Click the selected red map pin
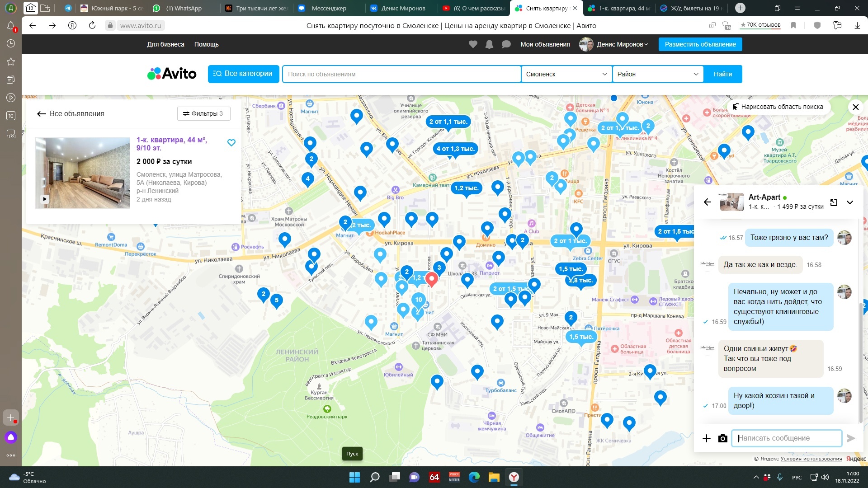The height and width of the screenshot is (488, 868). [x=431, y=279]
